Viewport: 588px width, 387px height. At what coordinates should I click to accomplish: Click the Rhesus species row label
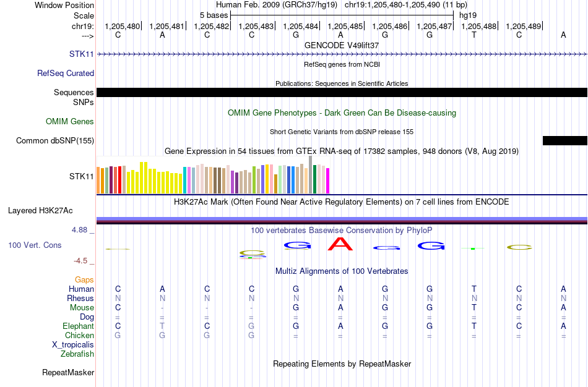tap(80, 298)
